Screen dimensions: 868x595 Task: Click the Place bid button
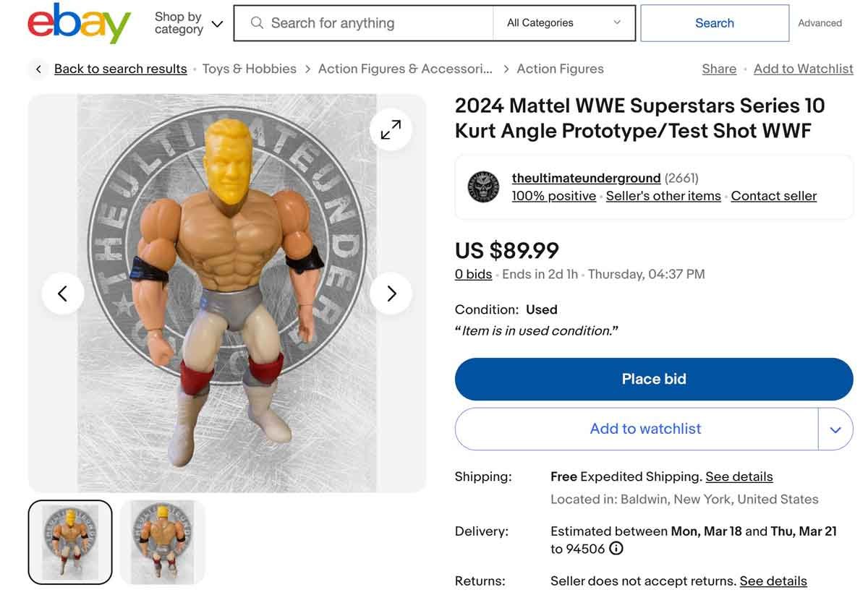click(653, 379)
